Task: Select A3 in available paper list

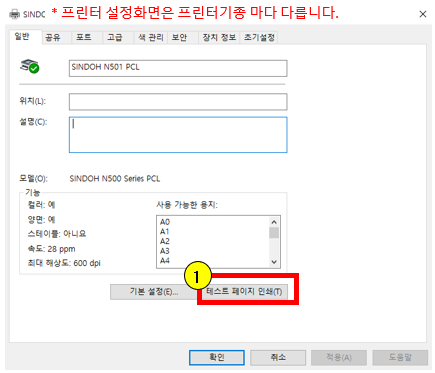Action: pos(165,251)
